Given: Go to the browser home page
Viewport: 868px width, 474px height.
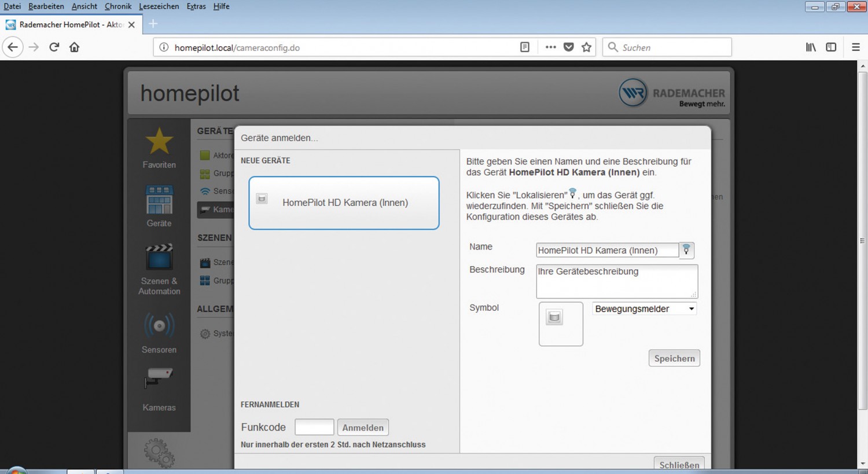Looking at the screenshot, I should click(74, 47).
